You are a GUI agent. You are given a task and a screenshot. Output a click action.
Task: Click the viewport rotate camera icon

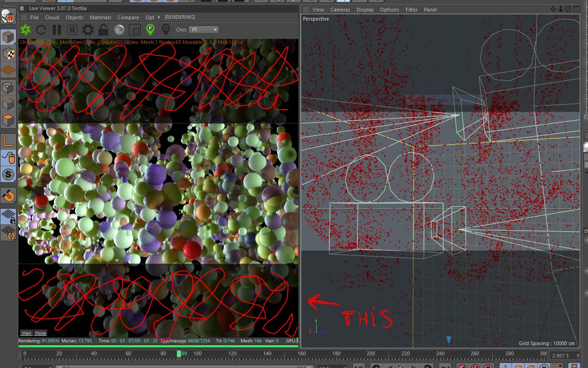click(x=568, y=9)
